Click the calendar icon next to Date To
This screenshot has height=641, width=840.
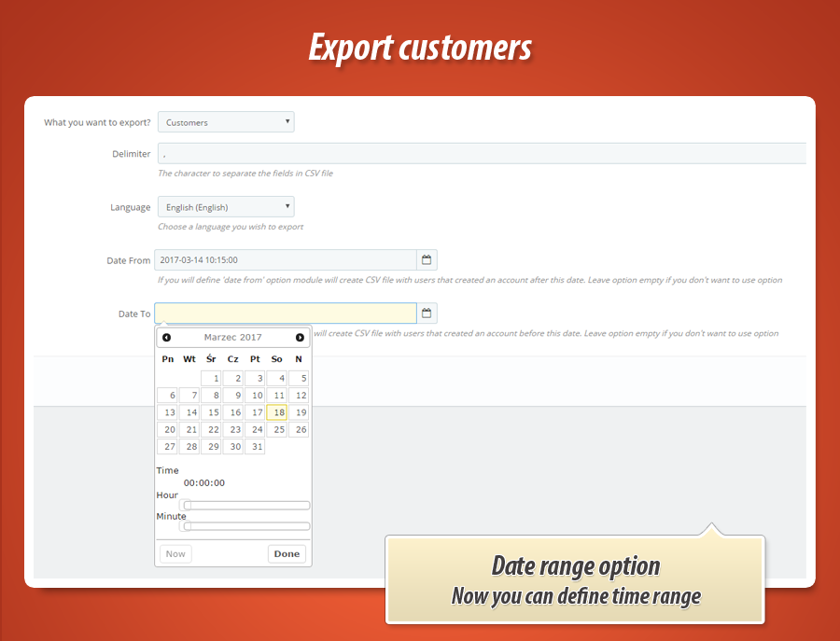point(427,314)
